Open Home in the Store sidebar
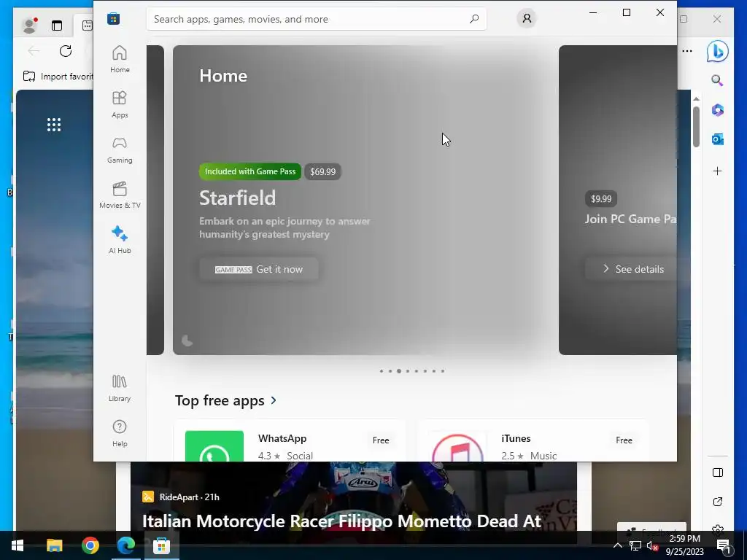 pos(120,59)
